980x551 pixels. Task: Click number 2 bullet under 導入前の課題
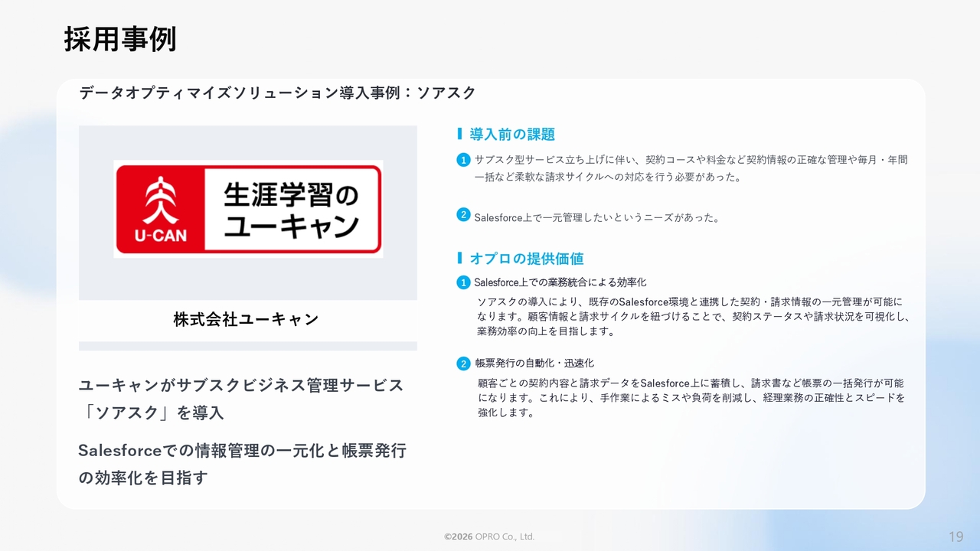pyautogui.click(x=462, y=215)
